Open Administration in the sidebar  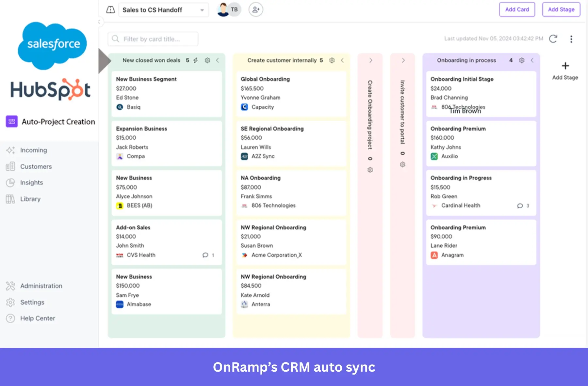[x=41, y=286]
